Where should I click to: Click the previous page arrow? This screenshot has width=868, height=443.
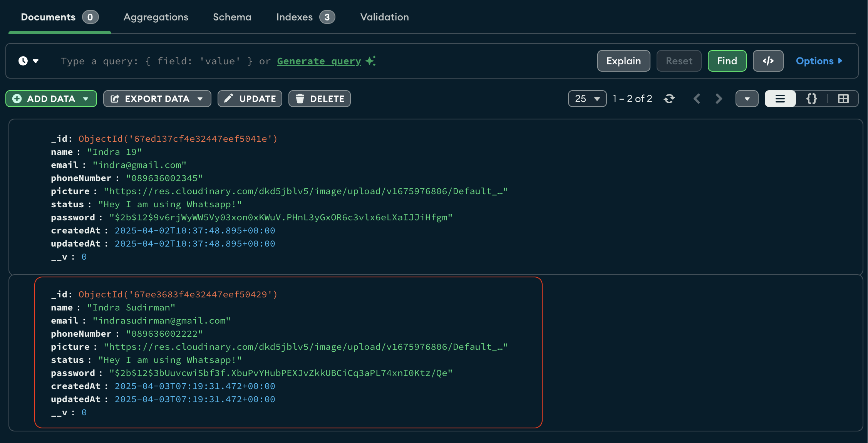(697, 99)
